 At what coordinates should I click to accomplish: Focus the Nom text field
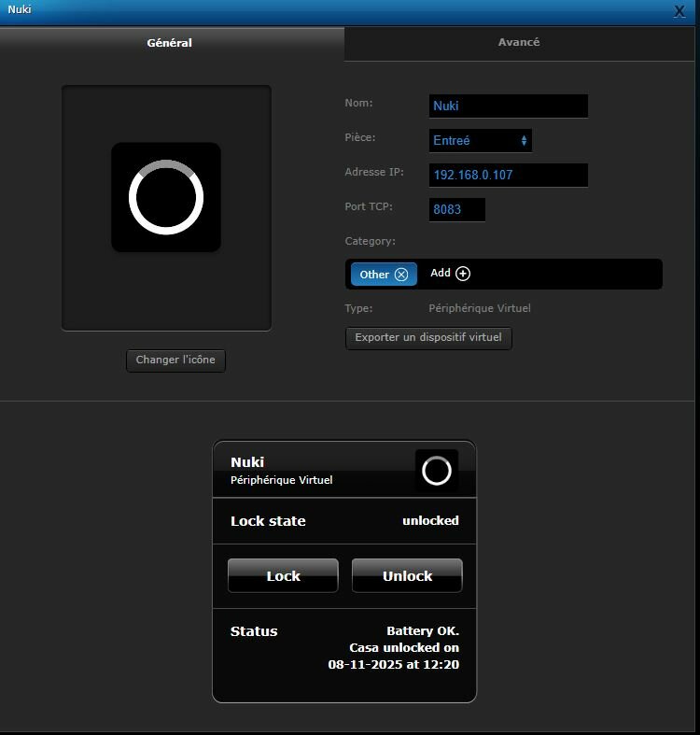coord(509,106)
